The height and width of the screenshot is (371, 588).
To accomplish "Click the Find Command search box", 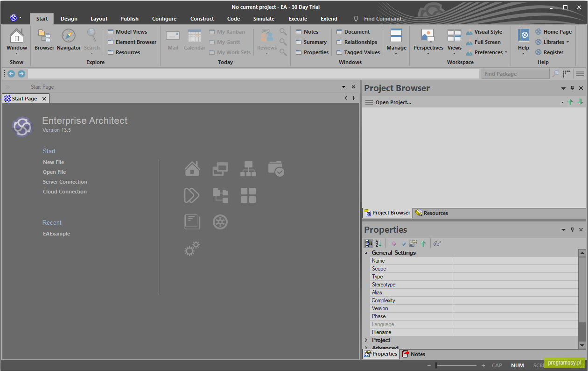I will (x=385, y=19).
